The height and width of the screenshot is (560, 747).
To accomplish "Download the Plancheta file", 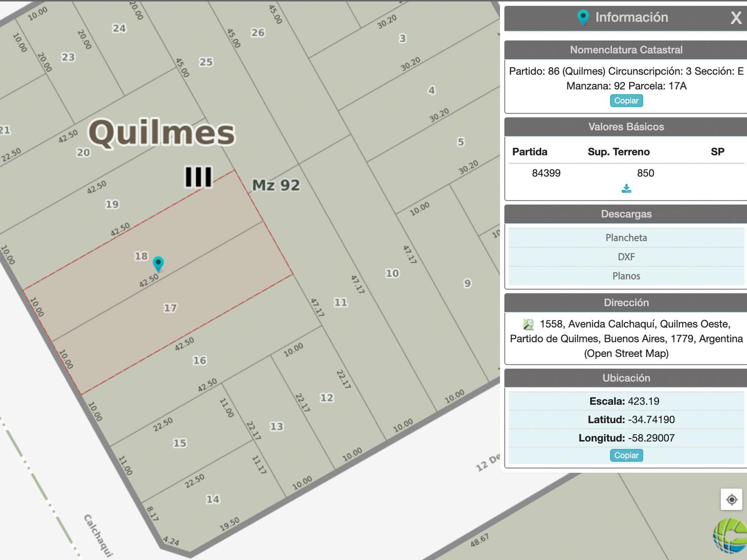I will tap(626, 238).
